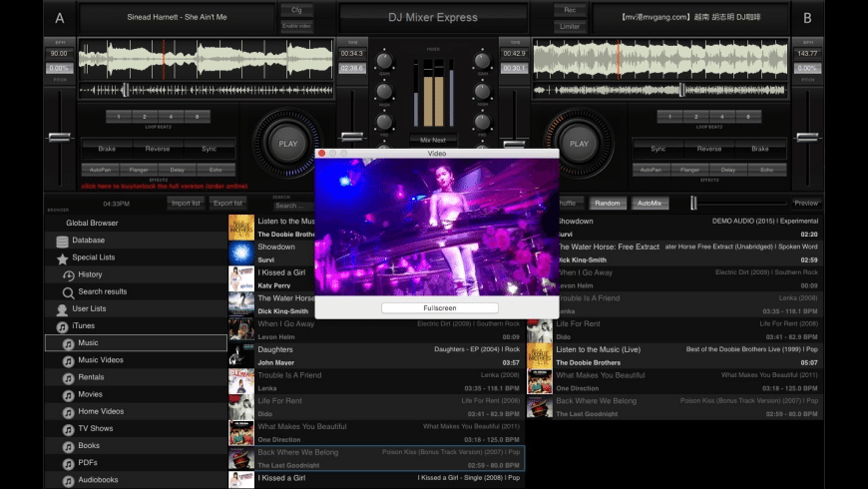The image size is (868, 489).
Task: Enable Random playback mode
Action: click(x=608, y=204)
